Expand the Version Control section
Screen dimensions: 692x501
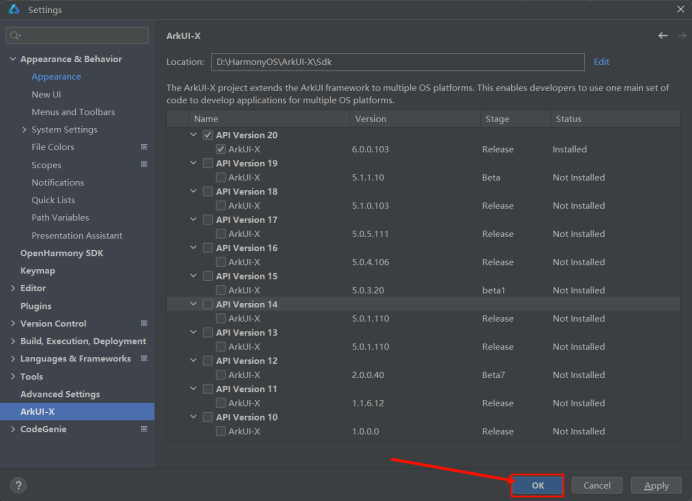[x=13, y=324]
